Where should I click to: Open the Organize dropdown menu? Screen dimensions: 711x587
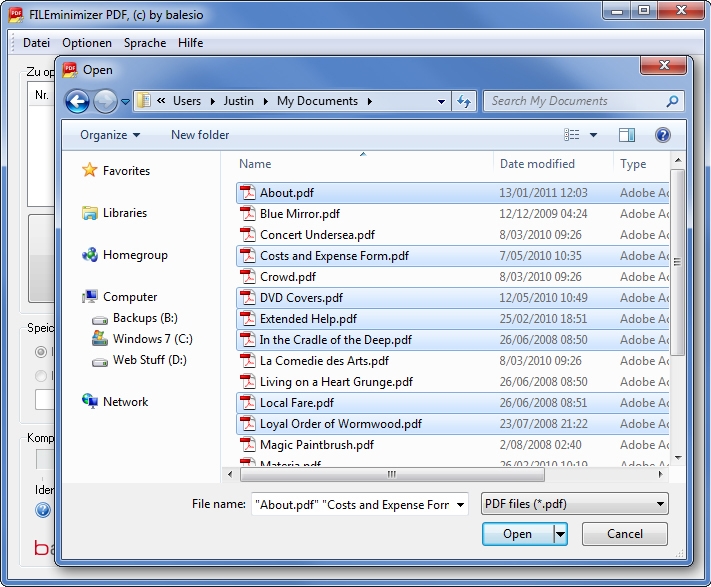point(110,135)
